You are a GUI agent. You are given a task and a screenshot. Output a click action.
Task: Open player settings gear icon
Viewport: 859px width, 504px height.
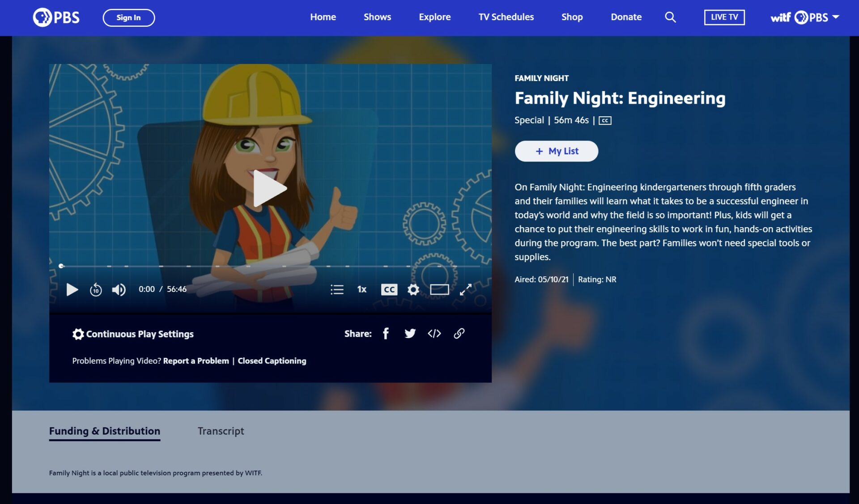click(413, 290)
